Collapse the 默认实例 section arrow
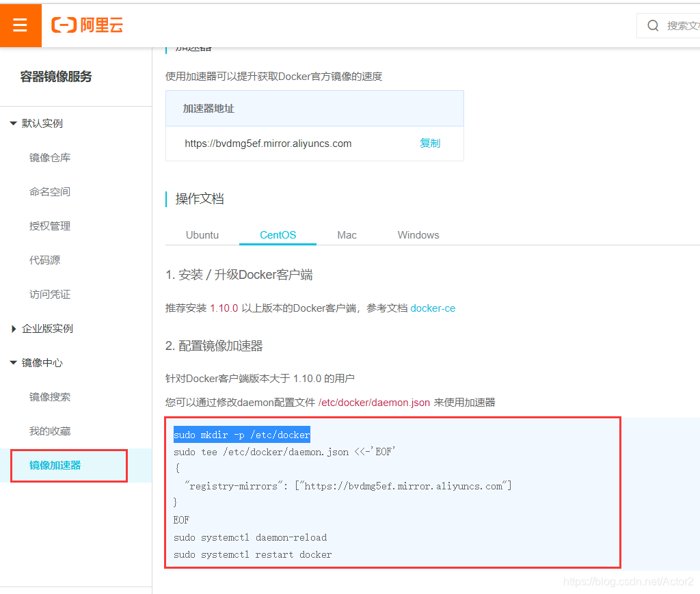The width and height of the screenshot is (700, 594). (x=14, y=123)
